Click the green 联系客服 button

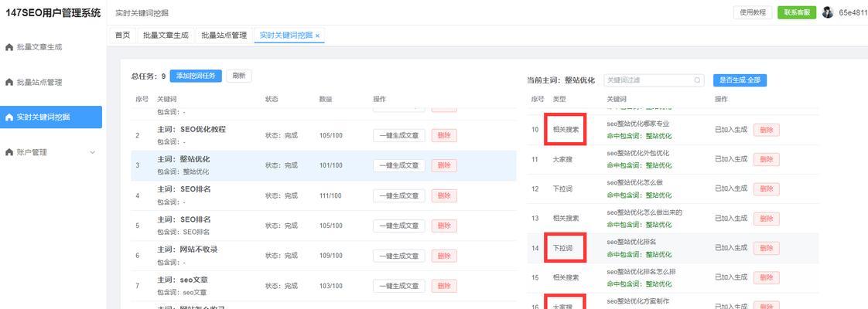[x=797, y=12]
